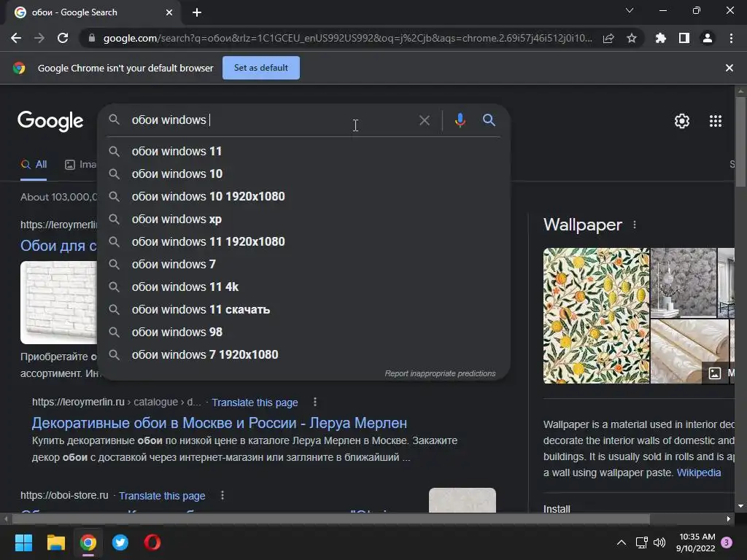The image size is (747, 560).
Task: Open the beige wallpaper rolls thumbnail
Action: pyautogui.click(x=689, y=351)
